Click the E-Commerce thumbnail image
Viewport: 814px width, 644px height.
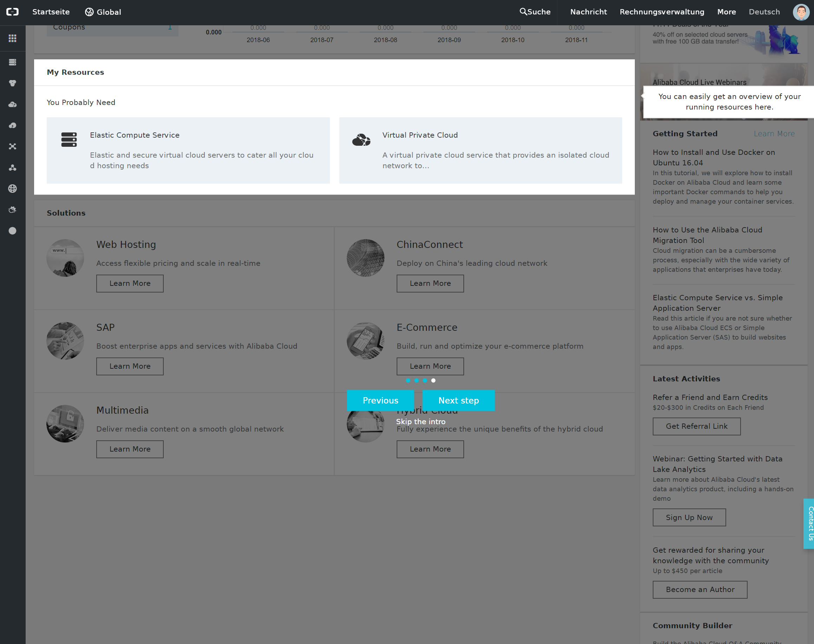(365, 341)
